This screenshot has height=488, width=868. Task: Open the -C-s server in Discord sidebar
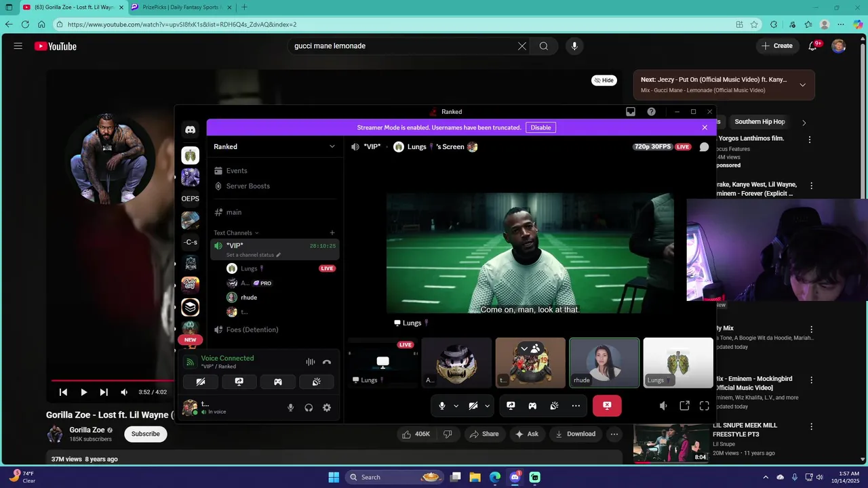[191, 242]
